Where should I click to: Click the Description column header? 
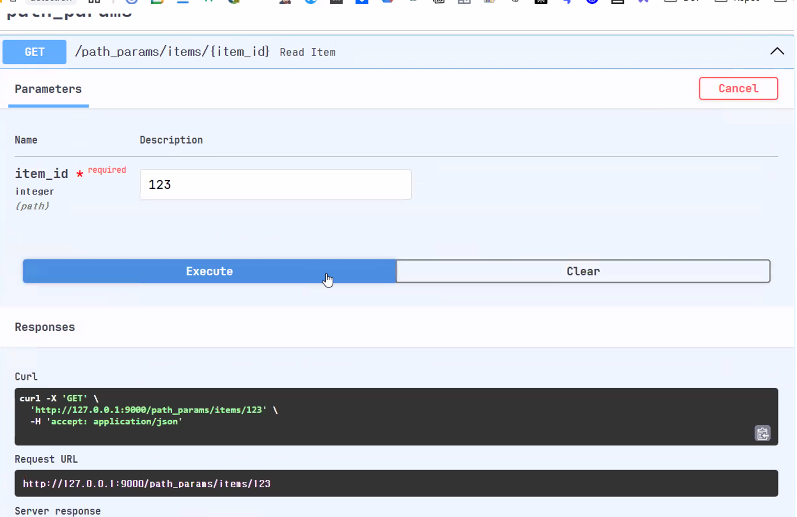(x=171, y=140)
